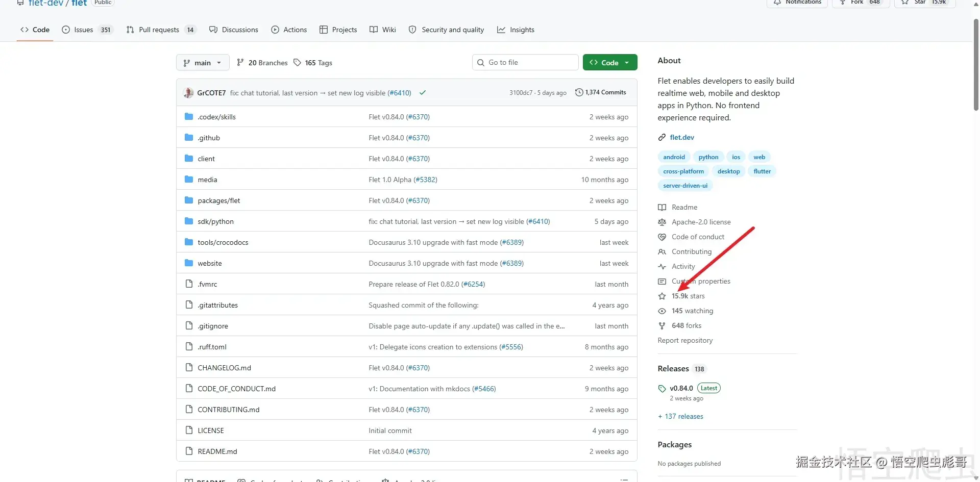Click the file icon beside .gitattributes
This screenshot has width=980, height=482.
click(x=189, y=305)
